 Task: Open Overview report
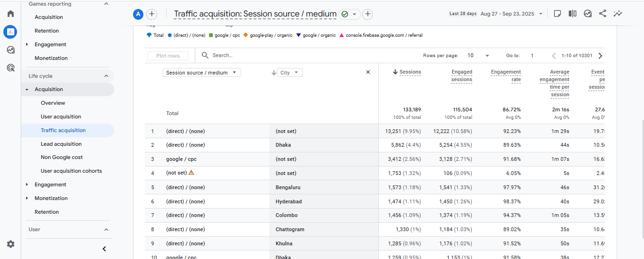click(53, 103)
